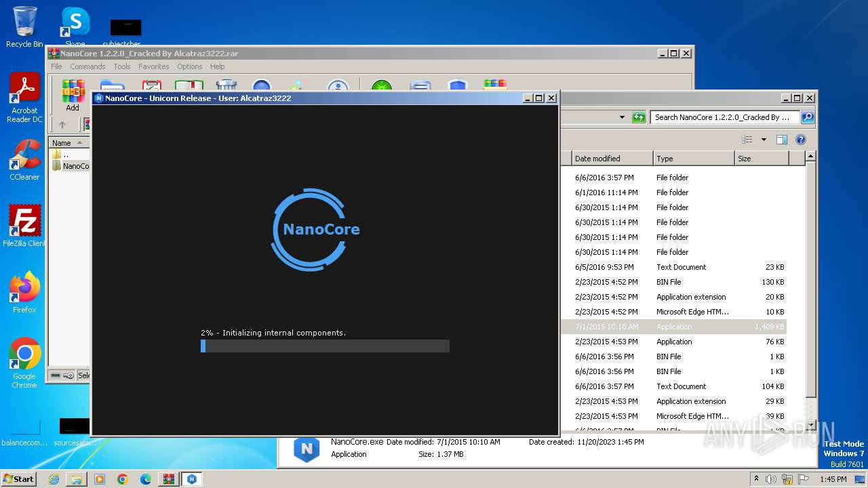This screenshot has width=868, height=488.
Task: Click the NanoCore taskbar button
Action: coord(192,479)
